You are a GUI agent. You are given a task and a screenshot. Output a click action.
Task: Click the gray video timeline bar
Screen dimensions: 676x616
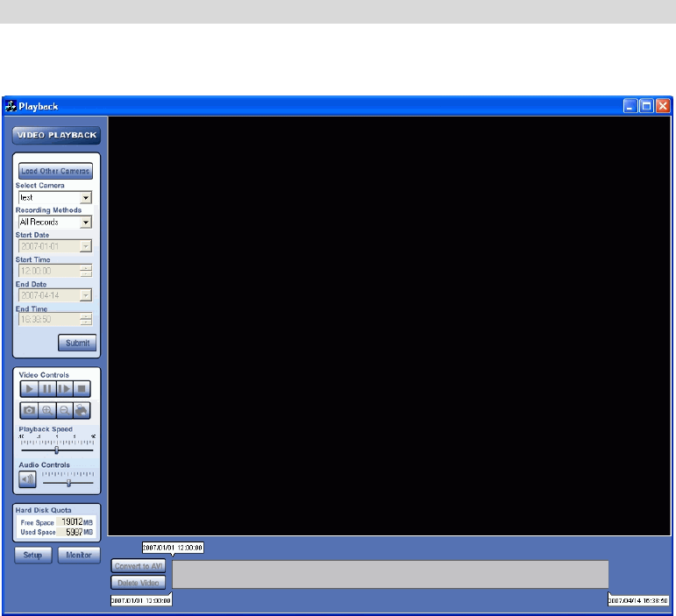click(390, 574)
